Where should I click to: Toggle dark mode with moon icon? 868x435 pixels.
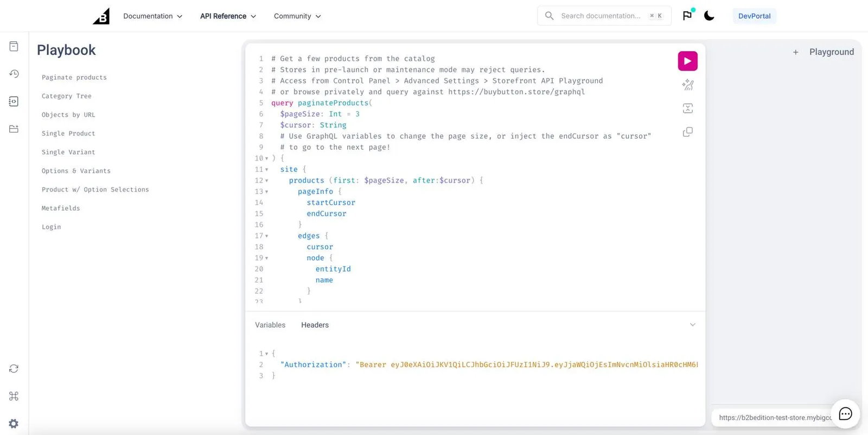tap(709, 16)
